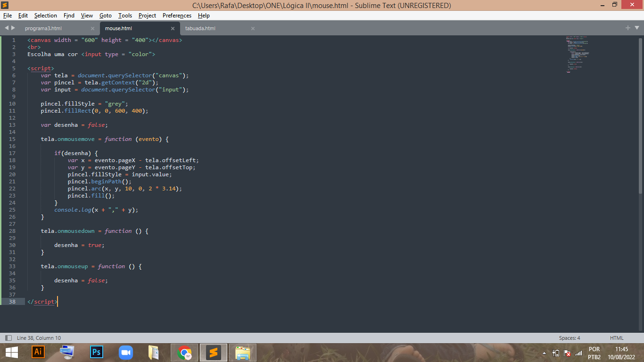Click the Sublime Text title bar icon
The width and height of the screenshot is (644, 362).
(x=5, y=5)
